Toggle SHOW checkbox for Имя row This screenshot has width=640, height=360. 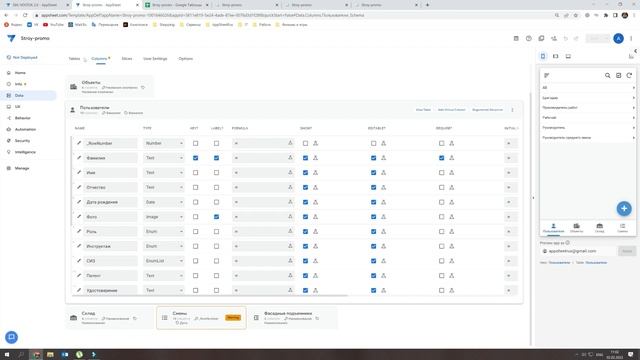(305, 173)
